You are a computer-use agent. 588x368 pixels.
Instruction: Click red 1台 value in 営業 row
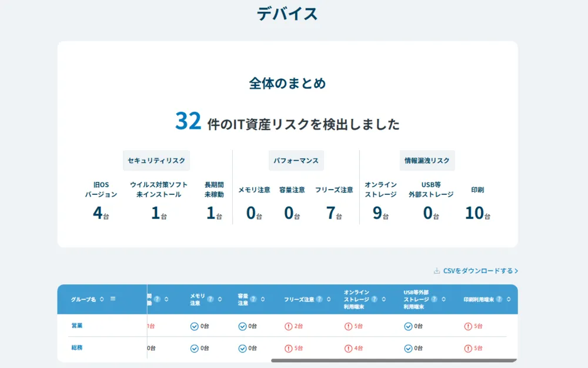[151, 326]
